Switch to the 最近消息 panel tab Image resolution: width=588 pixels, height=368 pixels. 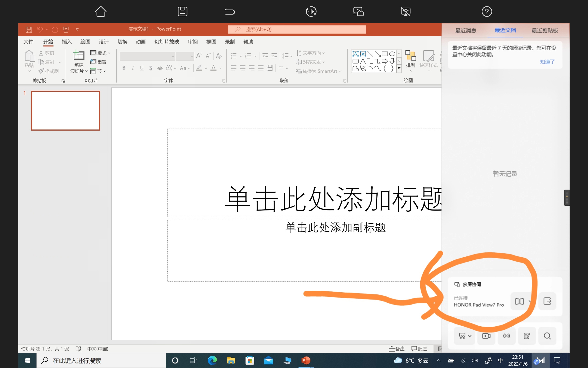[466, 30]
